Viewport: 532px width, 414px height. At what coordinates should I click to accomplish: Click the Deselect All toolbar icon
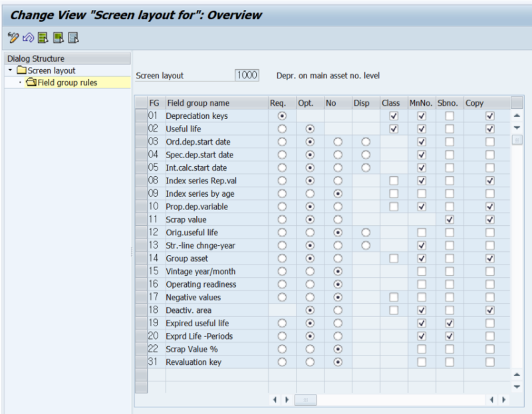pyautogui.click(x=73, y=38)
